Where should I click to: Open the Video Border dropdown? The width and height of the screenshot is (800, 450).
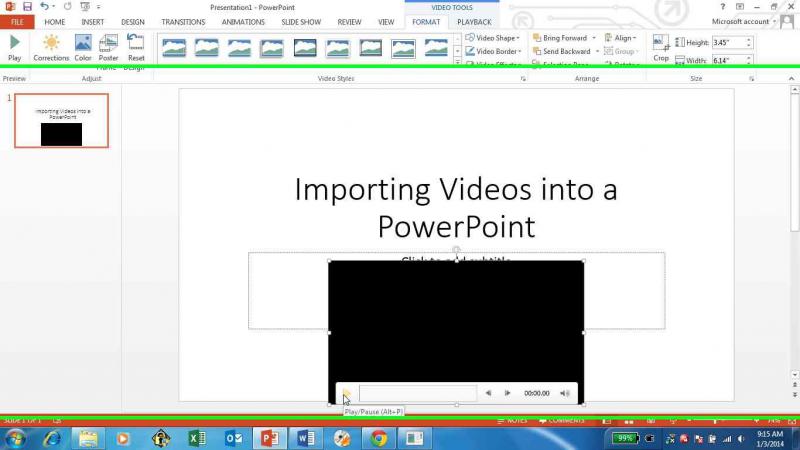[x=493, y=51]
